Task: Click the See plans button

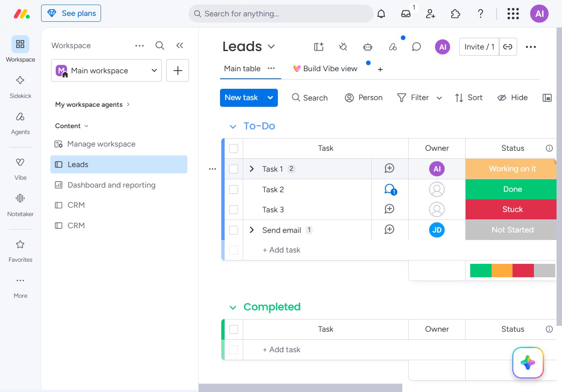Action: coord(71,13)
